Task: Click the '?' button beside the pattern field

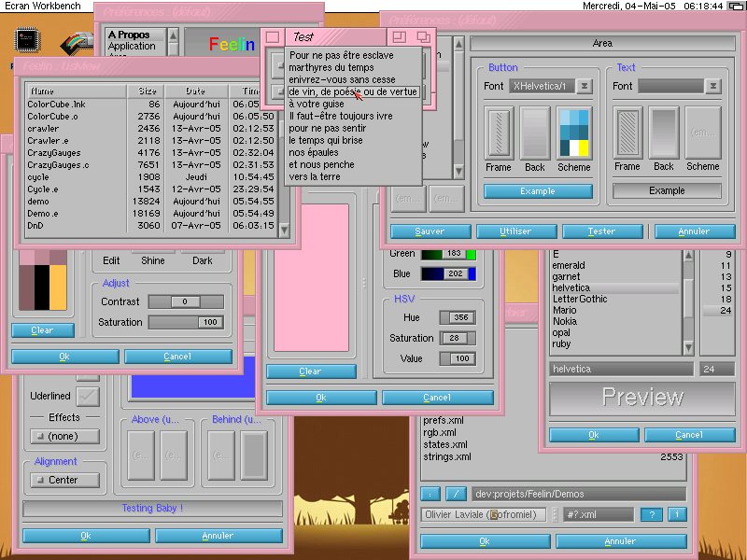Action: pos(652,514)
